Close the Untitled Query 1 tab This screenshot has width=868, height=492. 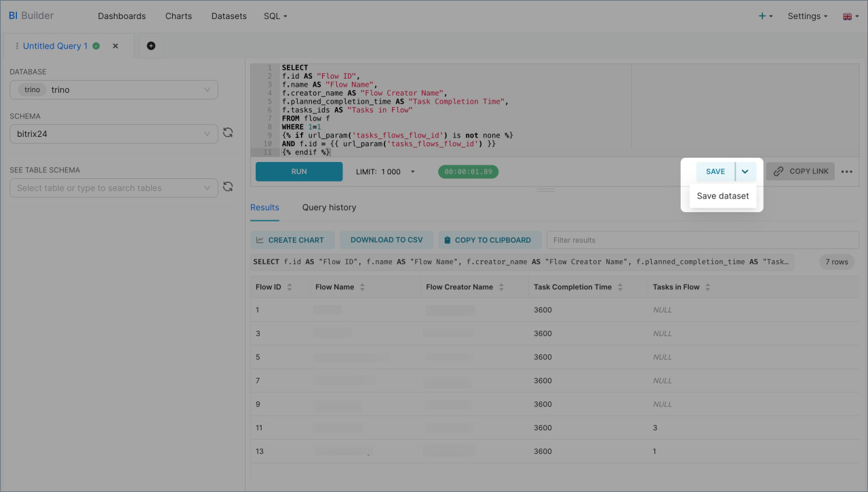tap(115, 46)
